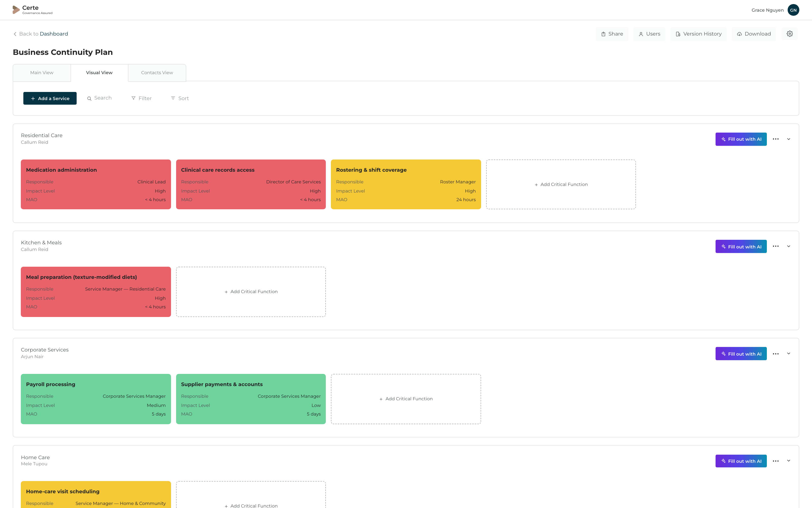Collapse the Residential Care section
Viewport: 812px width, 508px height.
788,139
